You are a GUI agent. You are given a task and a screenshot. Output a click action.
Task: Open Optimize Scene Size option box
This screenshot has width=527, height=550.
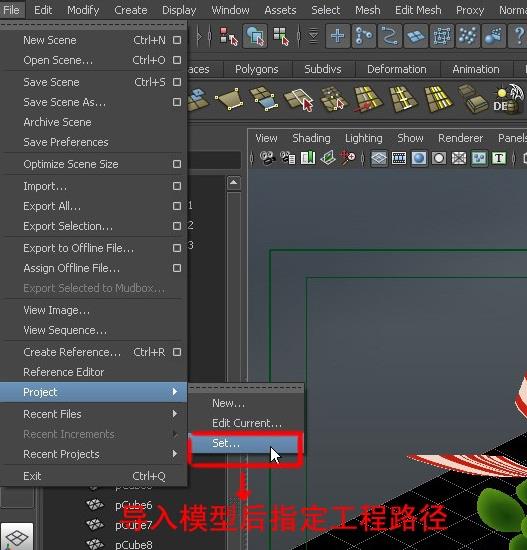[177, 164]
